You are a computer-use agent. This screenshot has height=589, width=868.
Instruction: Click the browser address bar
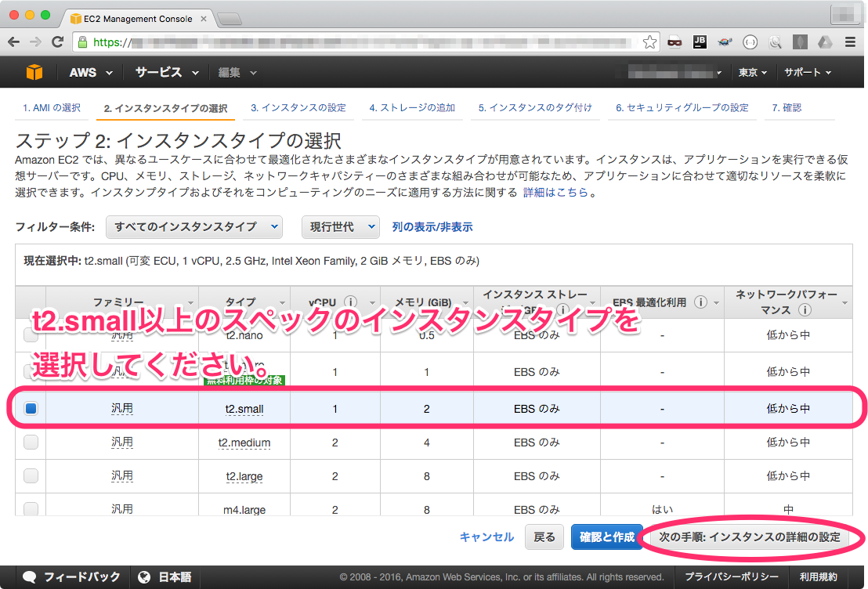tap(365, 42)
